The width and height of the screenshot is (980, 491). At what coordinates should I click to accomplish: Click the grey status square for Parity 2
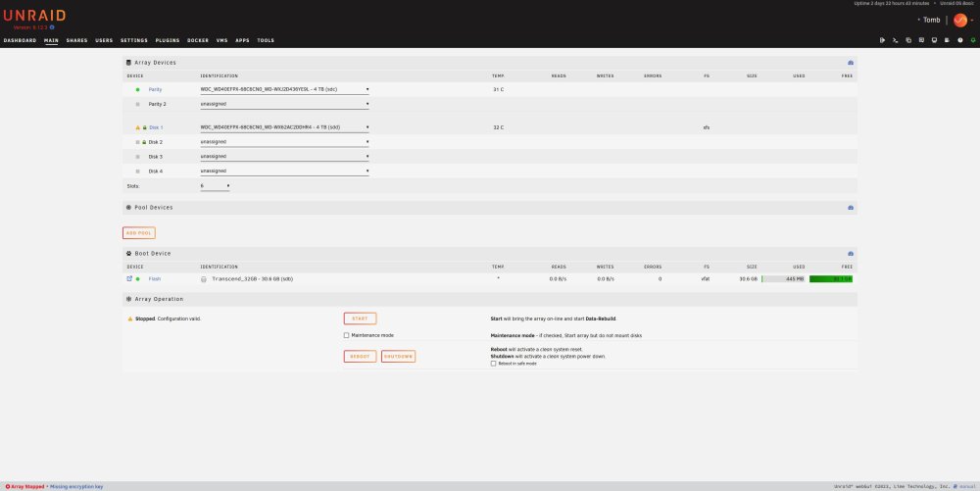[x=137, y=104]
